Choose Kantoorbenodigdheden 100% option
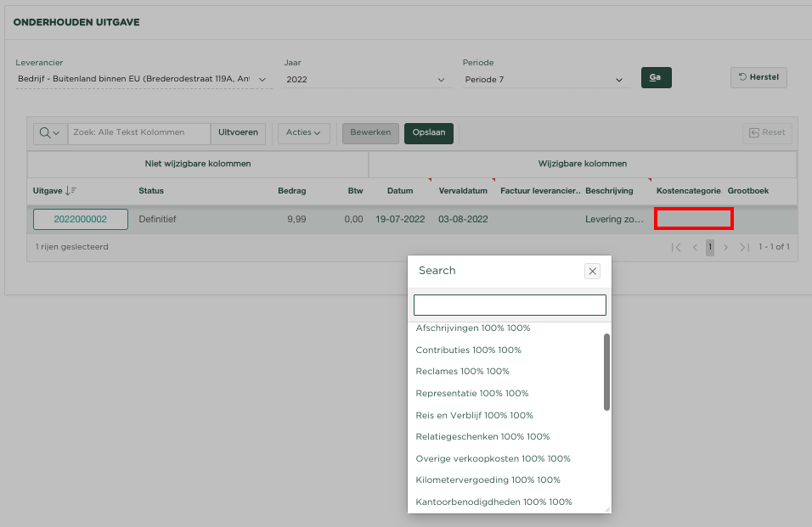The height and width of the screenshot is (527, 812). pyautogui.click(x=493, y=502)
